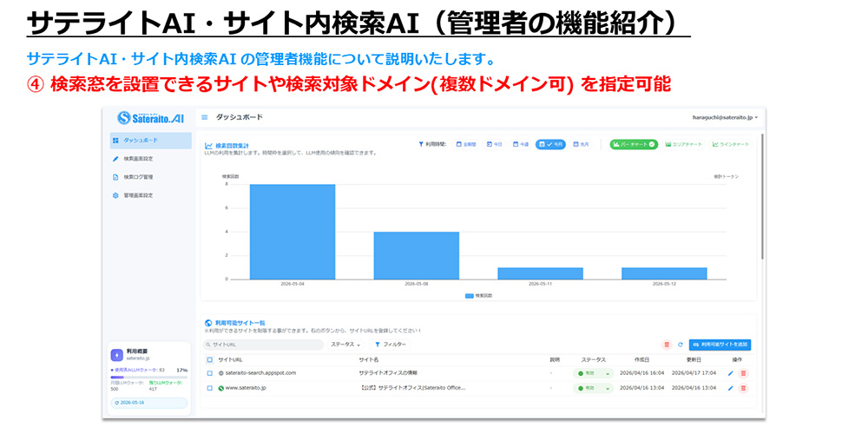Click the サイトURL column header

coord(230,359)
